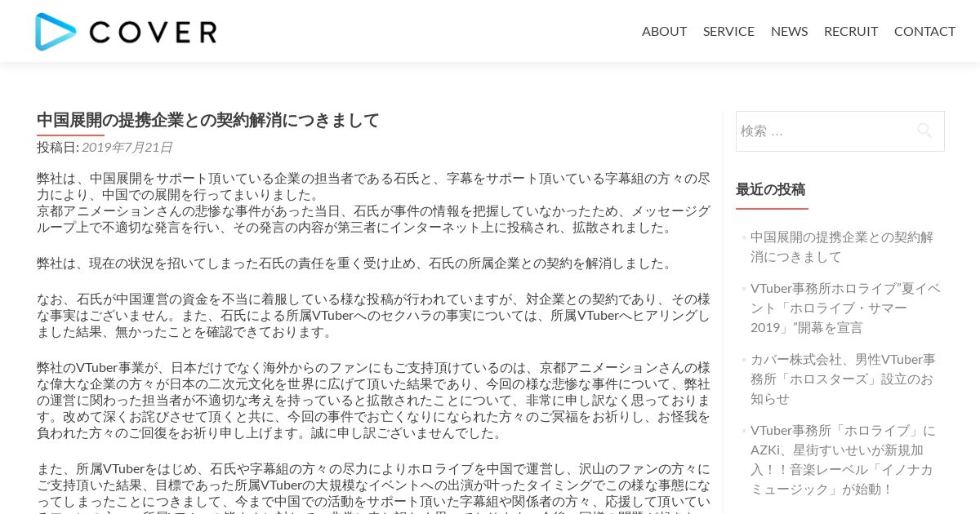
Task: Click paragraph starting なお、石氏が中国運営の資金
Action: click(373, 315)
